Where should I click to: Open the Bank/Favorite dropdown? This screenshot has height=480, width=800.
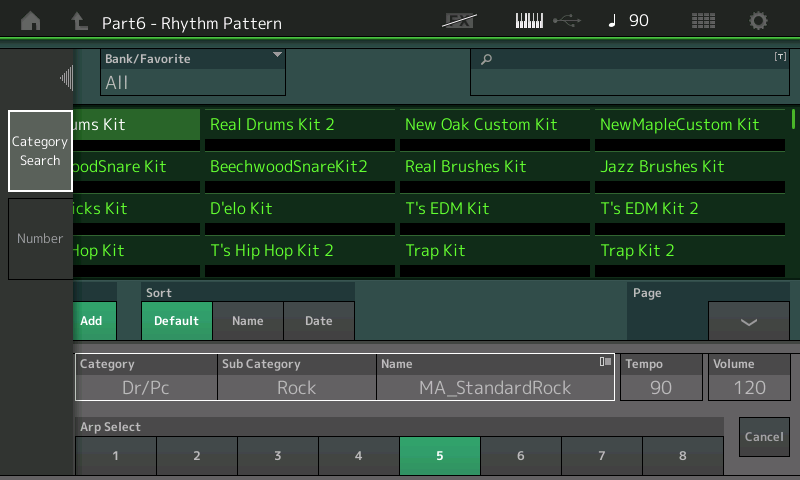click(x=193, y=73)
